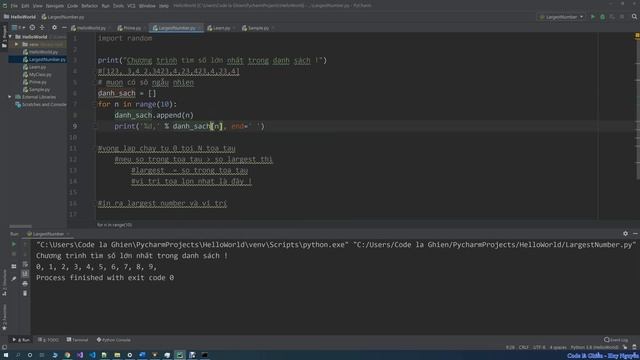Open the Favorites sidebar tool button
The width and height of the screenshot is (640, 360).
click(4, 318)
